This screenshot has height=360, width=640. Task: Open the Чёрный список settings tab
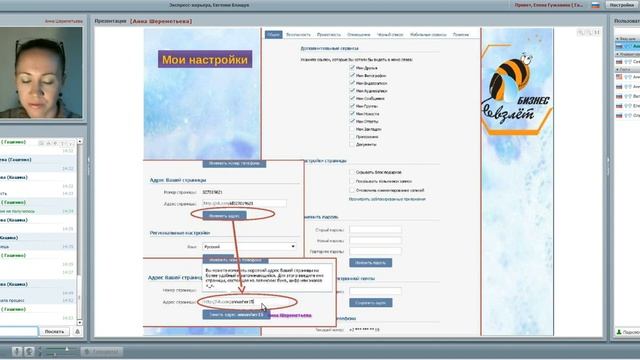(x=390, y=35)
